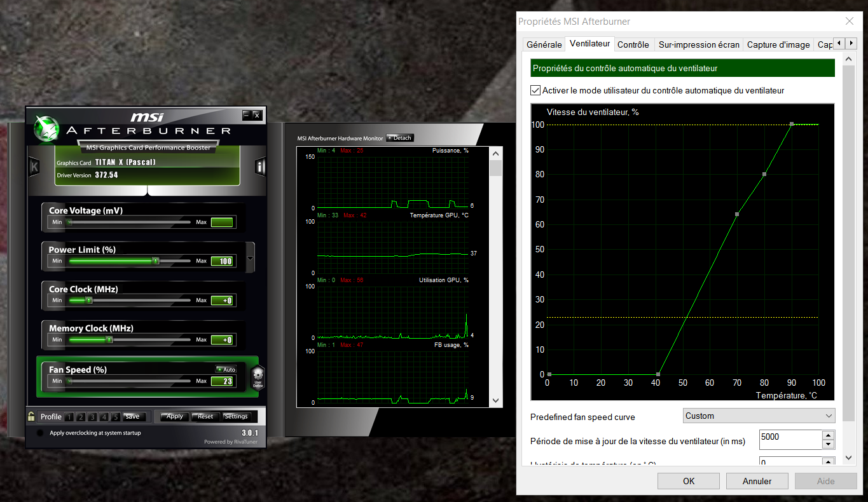The width and height of the screenshot is (868, 502).
Task: Click the Power Limit value field showing 100
Action: [x=222, y=261]
